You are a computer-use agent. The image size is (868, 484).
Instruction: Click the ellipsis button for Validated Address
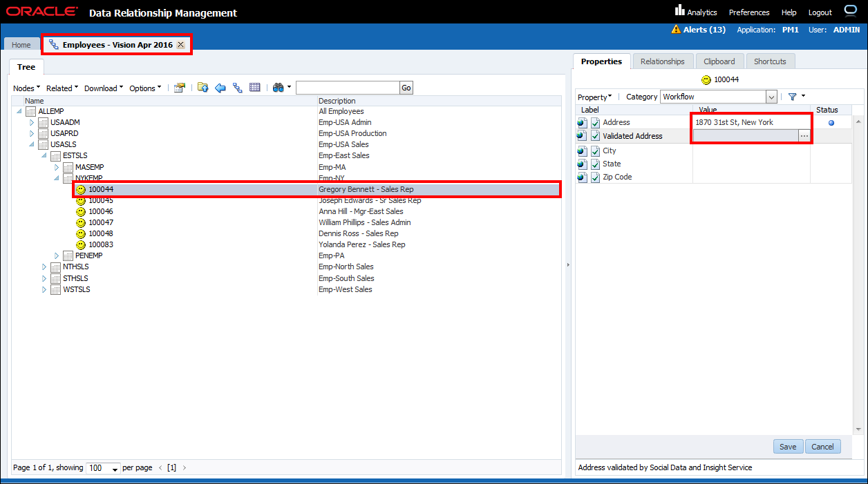pos(804,136)
